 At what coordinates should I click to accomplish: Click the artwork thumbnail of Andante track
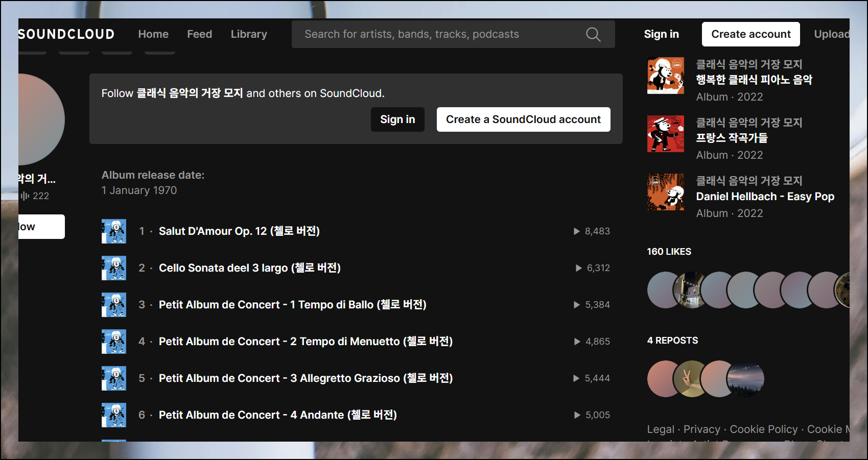coord(114,415)
